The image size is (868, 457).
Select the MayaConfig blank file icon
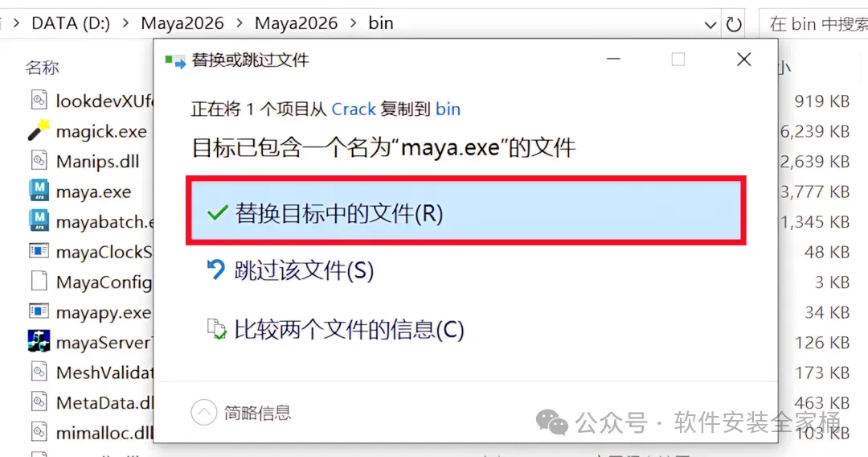[x=39, y=282]
